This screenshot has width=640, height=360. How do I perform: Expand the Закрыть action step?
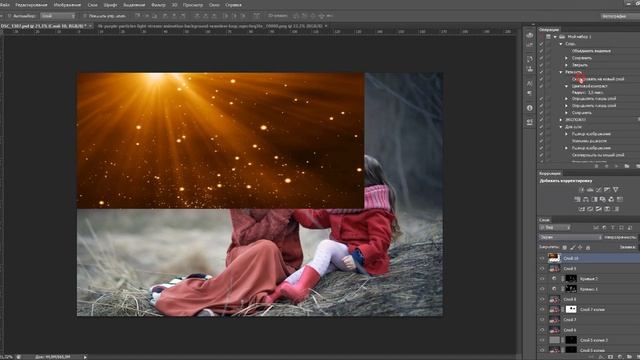coord(567,65)
